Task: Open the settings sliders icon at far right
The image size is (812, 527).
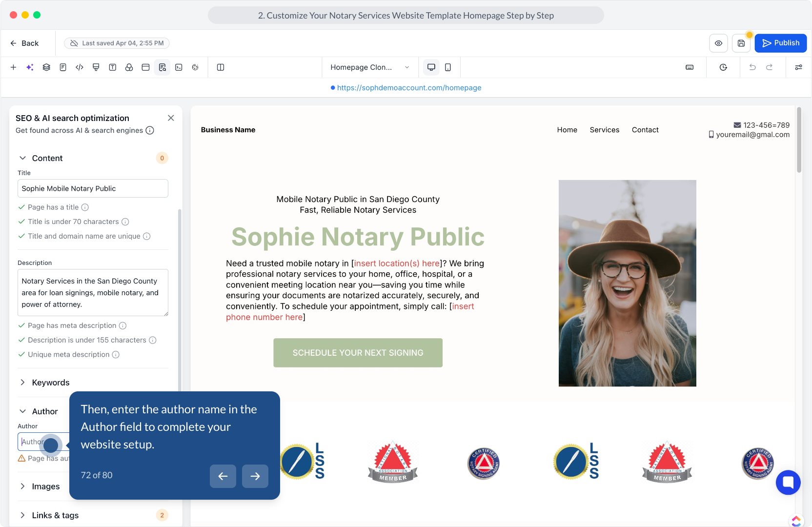Action: click(798, 67)
